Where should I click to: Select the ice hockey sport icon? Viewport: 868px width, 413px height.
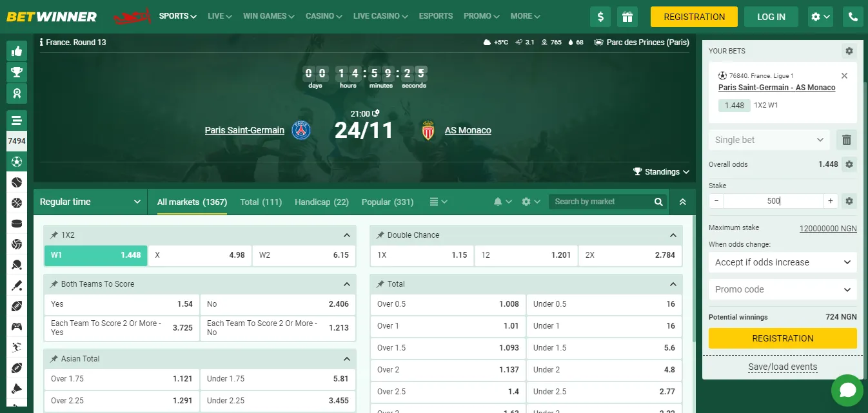click(x=17, y=224)
